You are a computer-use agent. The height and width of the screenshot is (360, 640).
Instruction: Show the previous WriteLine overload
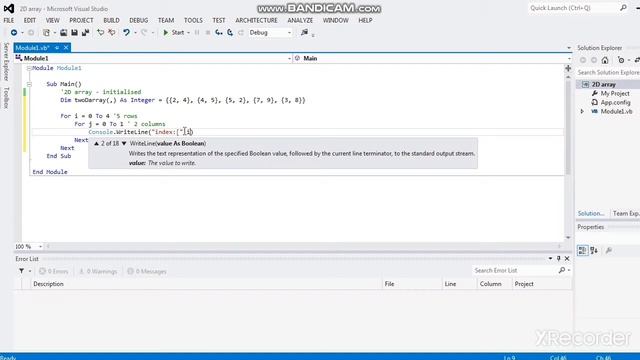96,143
